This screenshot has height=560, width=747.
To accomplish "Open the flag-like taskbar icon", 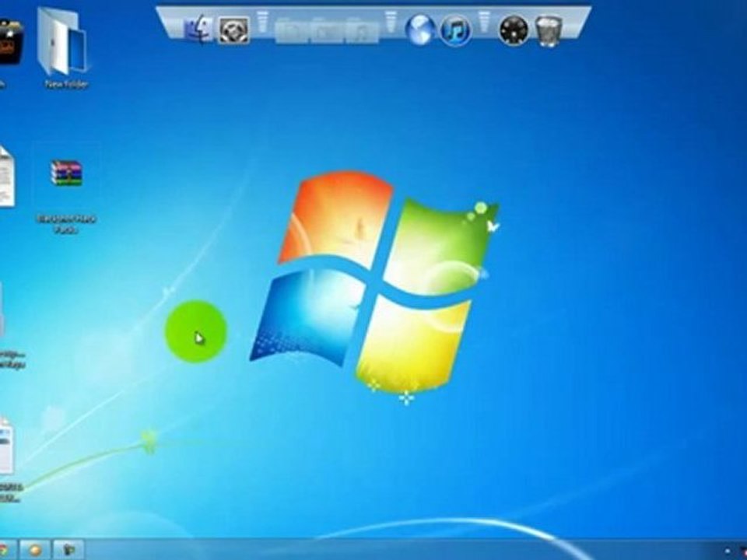I will coord(68,550).
